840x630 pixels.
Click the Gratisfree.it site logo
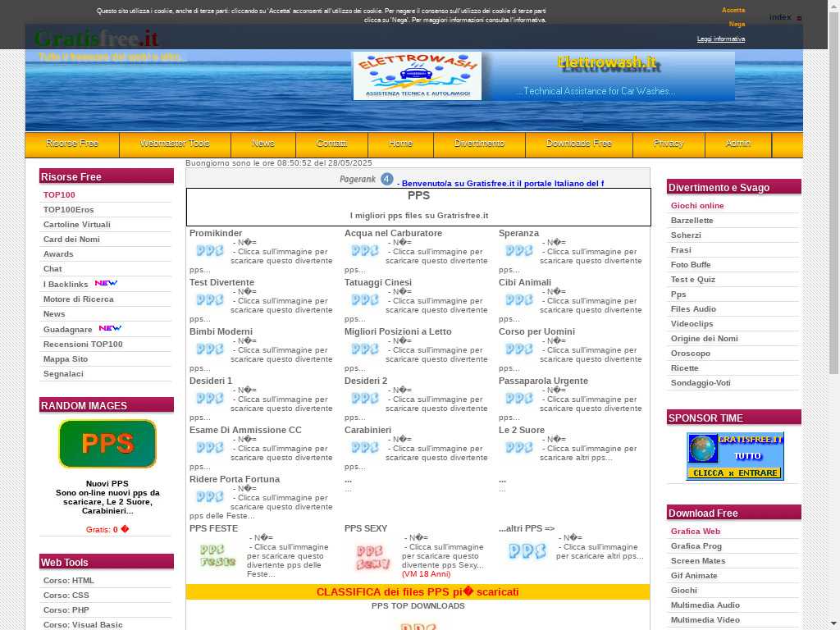tap(97, 39)
